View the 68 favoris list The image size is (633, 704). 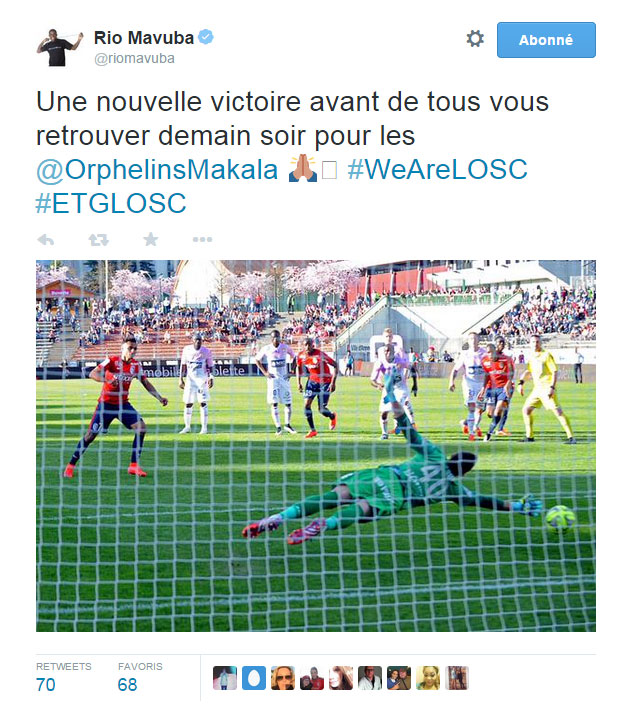[x=140, y=678]
